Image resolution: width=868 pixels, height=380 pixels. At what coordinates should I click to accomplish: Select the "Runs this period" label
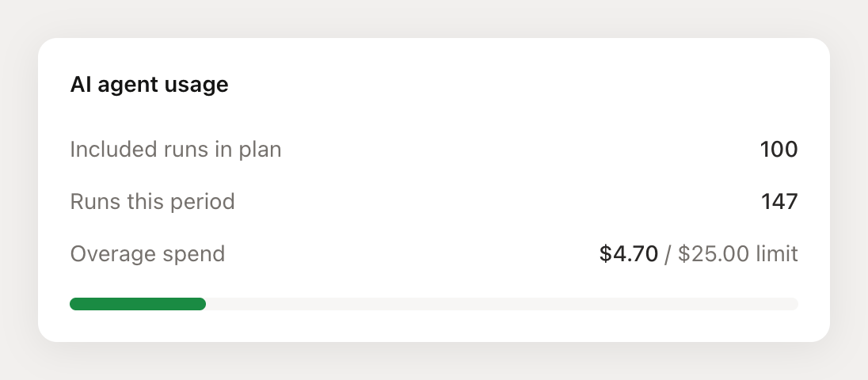coord(152,202)
